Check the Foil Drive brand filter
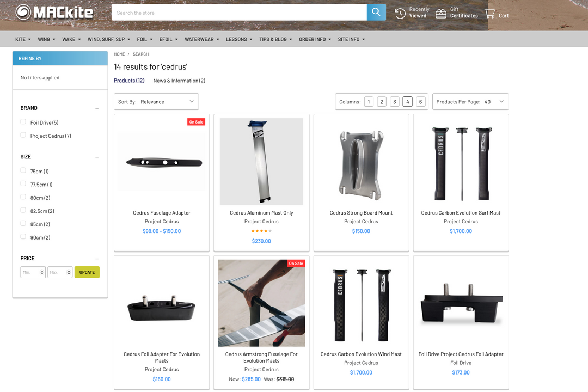Image resolution: width=588 pixels, height=392 pixels. (x=23, y=122)
